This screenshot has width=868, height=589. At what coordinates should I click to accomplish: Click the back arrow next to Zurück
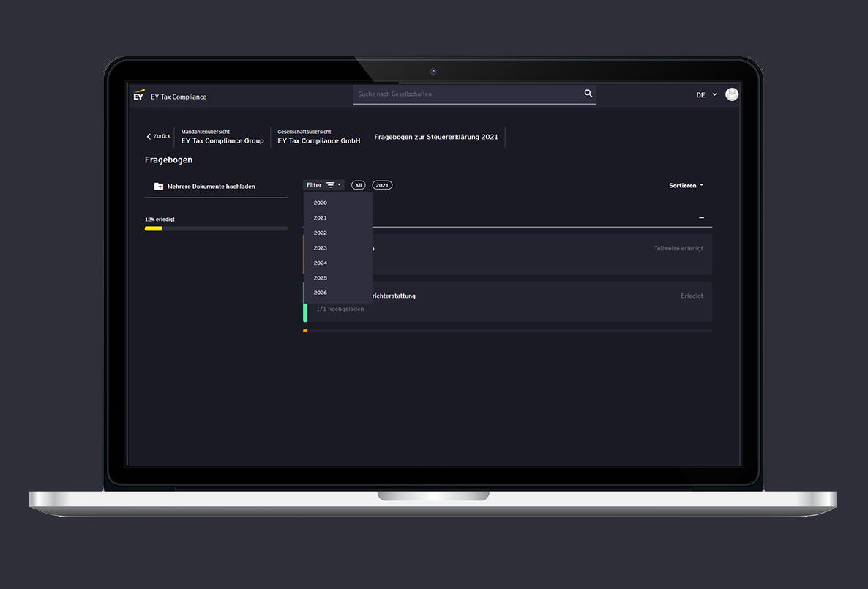[149, 136]
